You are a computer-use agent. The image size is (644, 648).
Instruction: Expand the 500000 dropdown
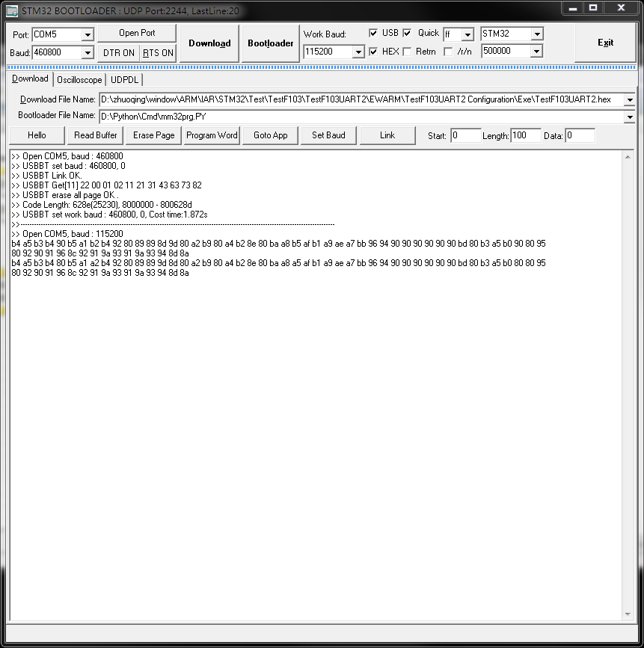[537, 52]
